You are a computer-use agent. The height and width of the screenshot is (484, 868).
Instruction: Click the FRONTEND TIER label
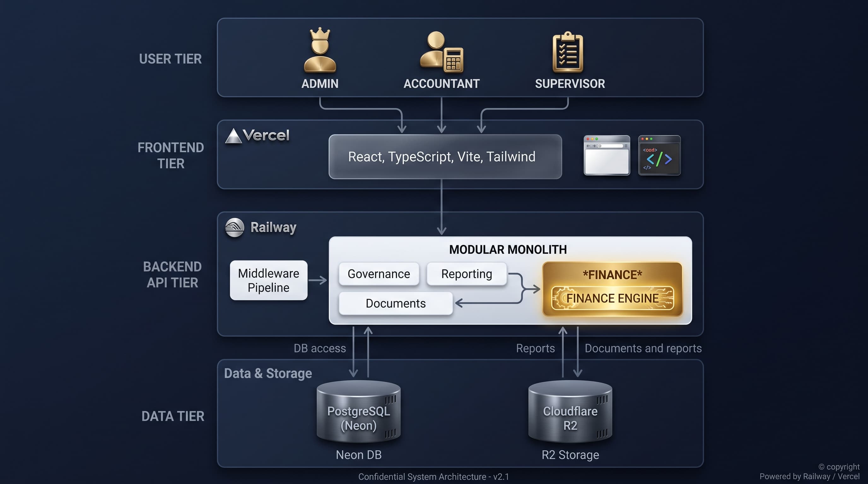[x=171, y=155]
